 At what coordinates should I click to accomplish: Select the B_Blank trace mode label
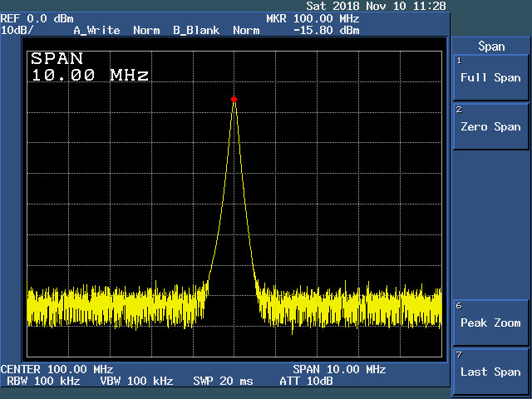tap(196, 30)
